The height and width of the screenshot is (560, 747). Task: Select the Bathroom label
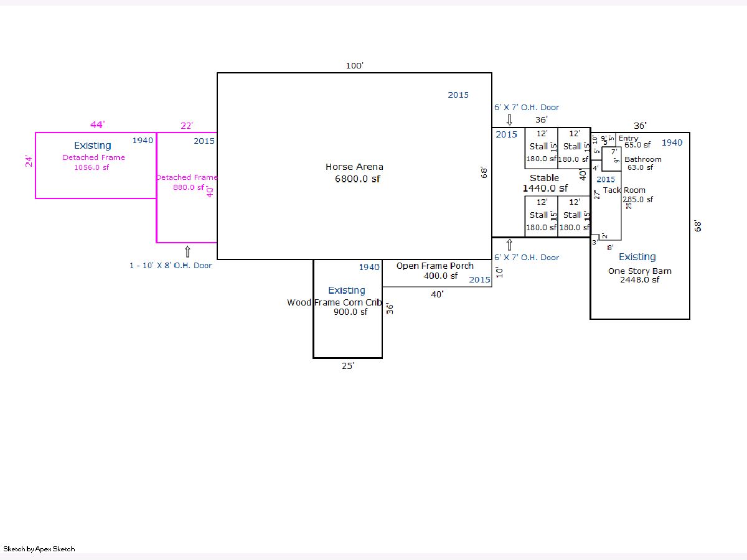[x=642, y=159]
